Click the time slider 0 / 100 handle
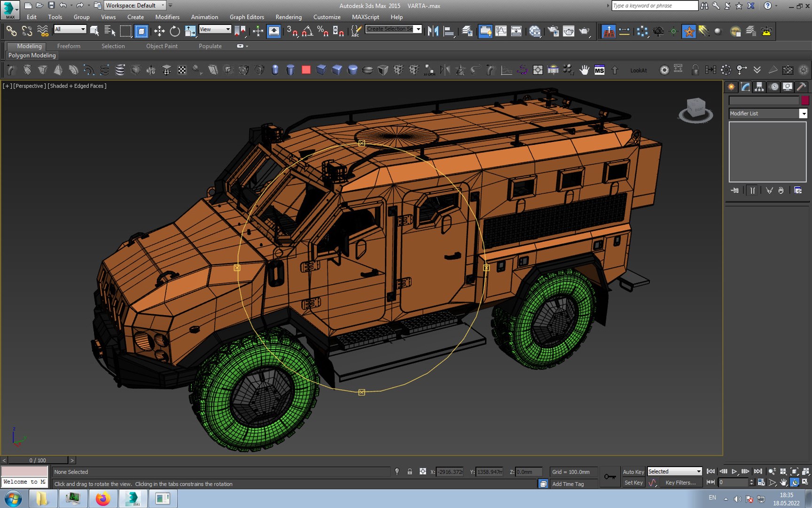 [38, 460]
